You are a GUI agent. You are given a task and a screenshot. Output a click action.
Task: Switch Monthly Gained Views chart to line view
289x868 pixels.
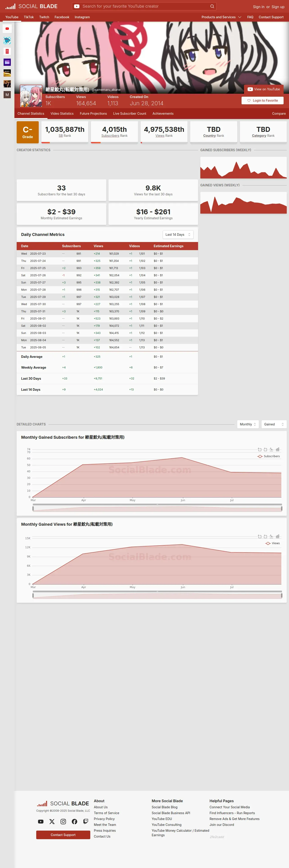(x=271, y=537)
